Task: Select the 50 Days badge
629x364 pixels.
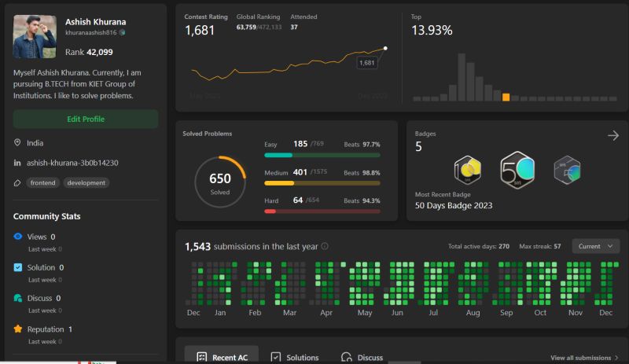Action: click(517, 170)
